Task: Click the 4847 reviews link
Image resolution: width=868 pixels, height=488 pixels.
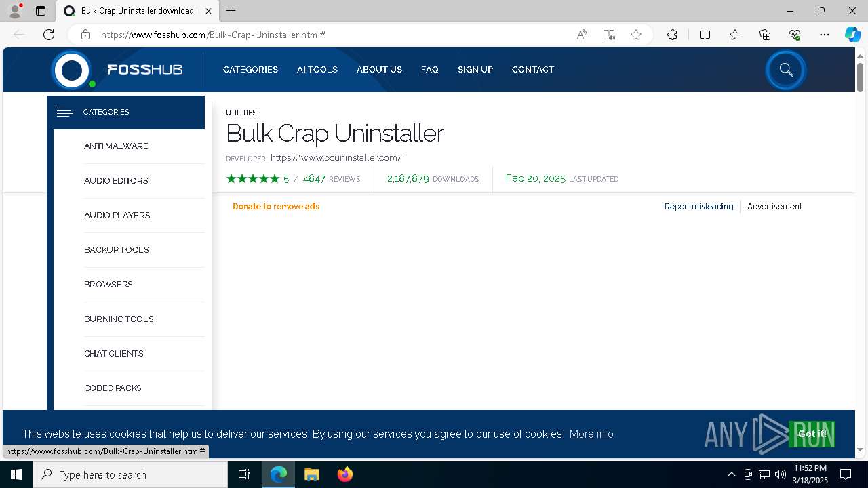Action: (331, 179)
